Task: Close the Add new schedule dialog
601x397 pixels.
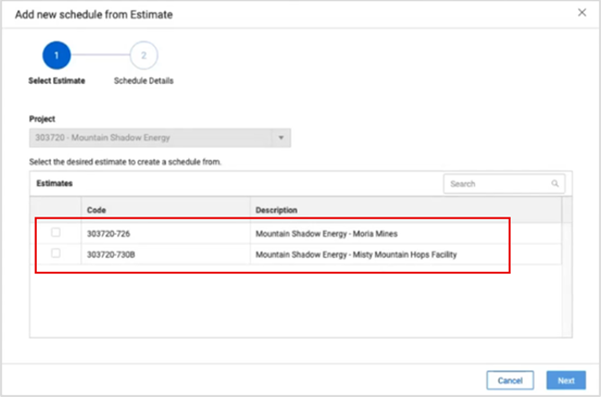Action: point(582,13)
